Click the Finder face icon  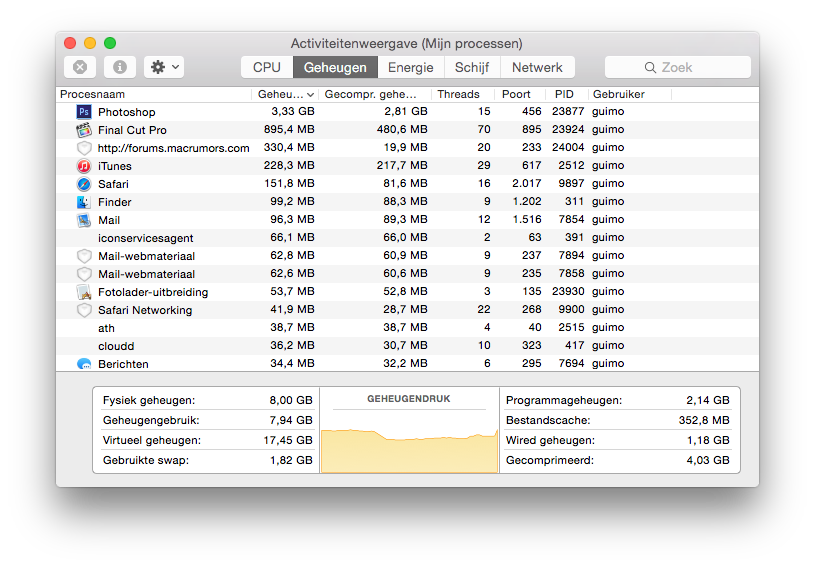tap(84, 202)
